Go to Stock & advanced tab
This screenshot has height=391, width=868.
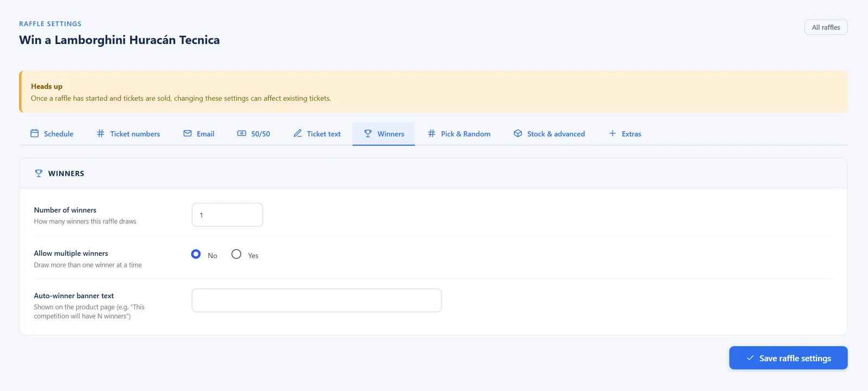[x=550, y=134]
